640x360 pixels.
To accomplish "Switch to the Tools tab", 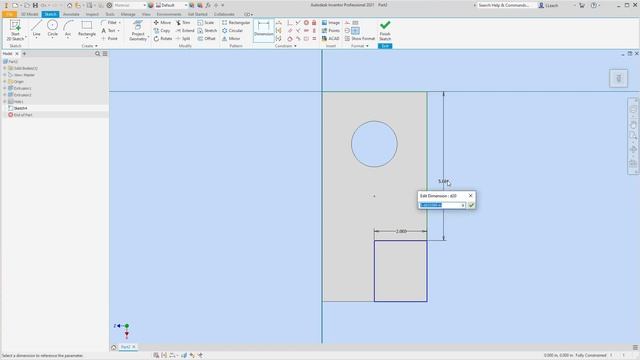I will point(110,14).
